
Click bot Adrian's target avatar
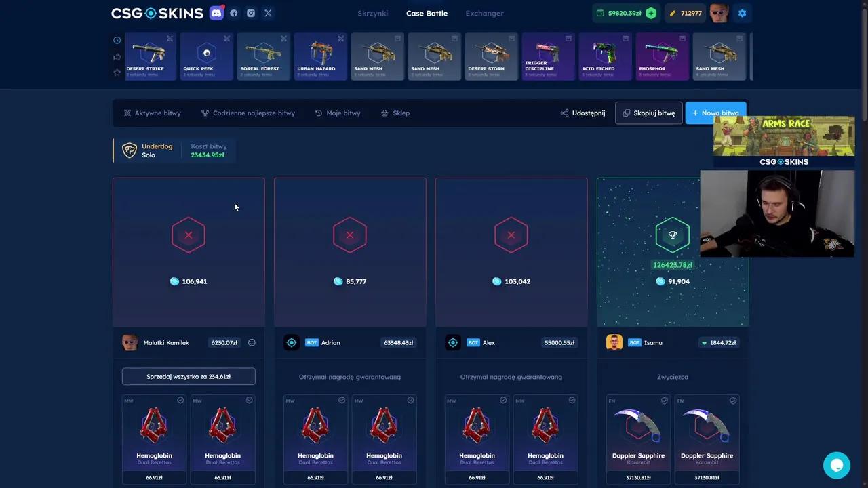point(292,342)
